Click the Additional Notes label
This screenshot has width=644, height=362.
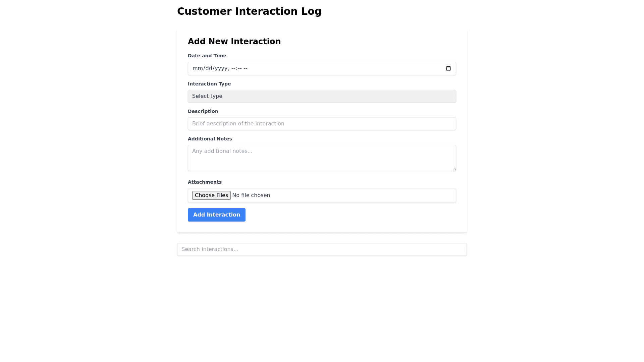coord(210,139)
